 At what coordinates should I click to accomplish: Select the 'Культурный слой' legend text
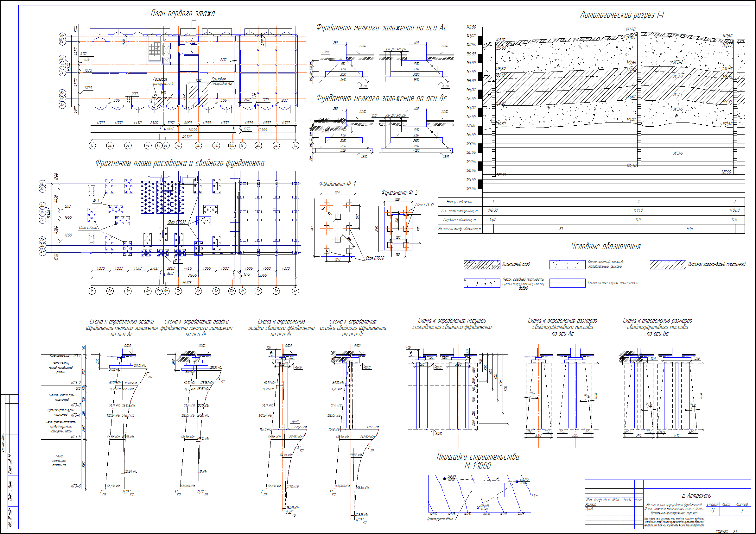click(x=516, y=265)
